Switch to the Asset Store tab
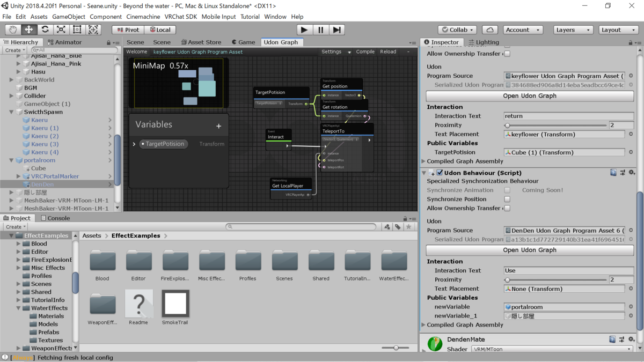The height and width of the screenshot is (362, 644). coord(201,42)
